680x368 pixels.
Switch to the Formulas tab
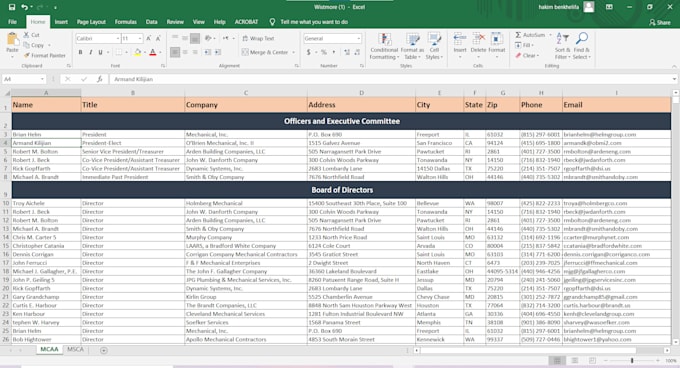(126, 22)
